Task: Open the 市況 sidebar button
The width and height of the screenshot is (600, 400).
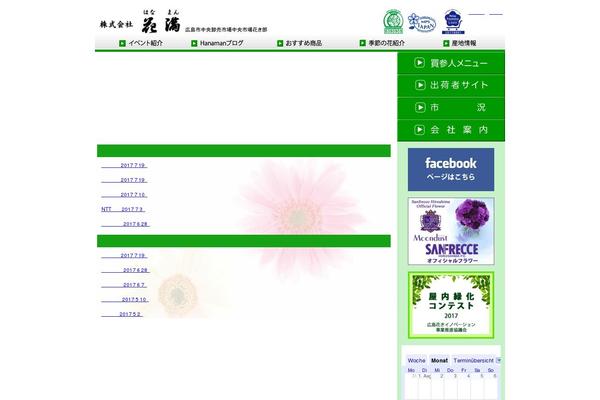Action: pyautogui.click(x=451, y=108)
